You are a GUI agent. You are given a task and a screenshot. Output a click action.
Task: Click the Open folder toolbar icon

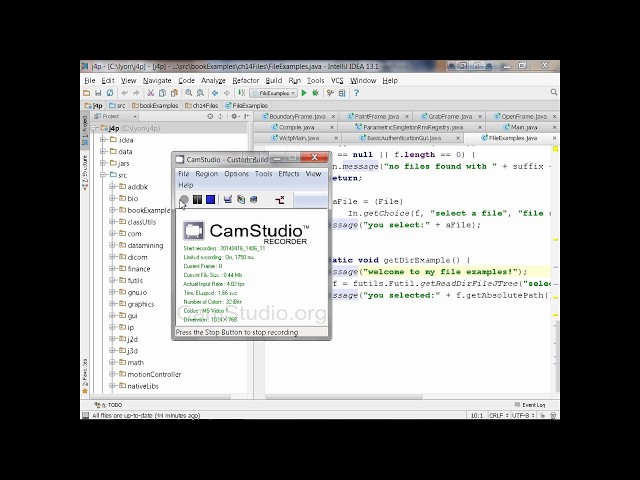87,93
